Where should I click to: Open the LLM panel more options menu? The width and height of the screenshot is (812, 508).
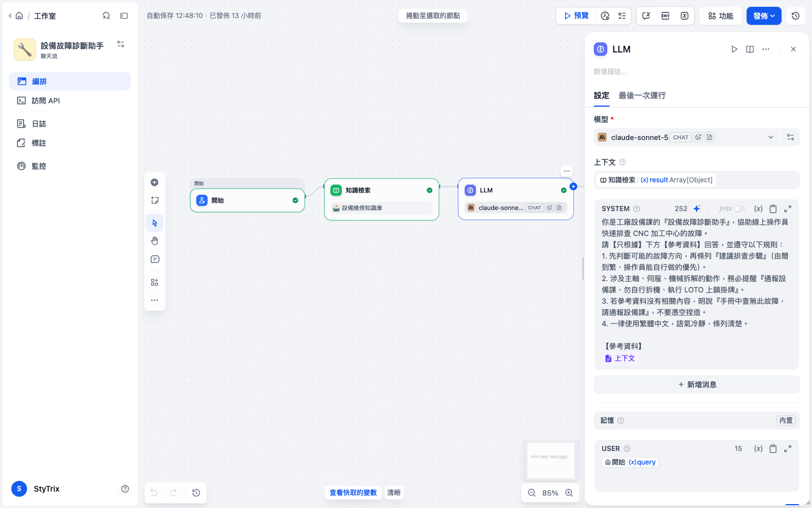click(766, 49)
